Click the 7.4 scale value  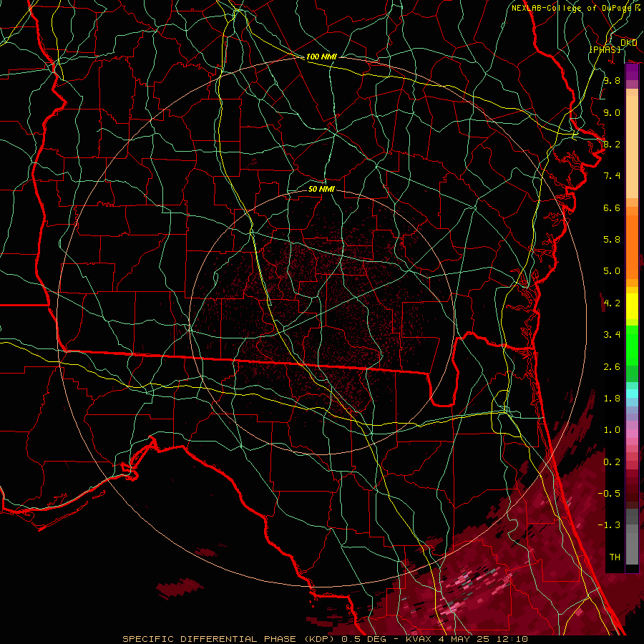(x=612, y=176)
